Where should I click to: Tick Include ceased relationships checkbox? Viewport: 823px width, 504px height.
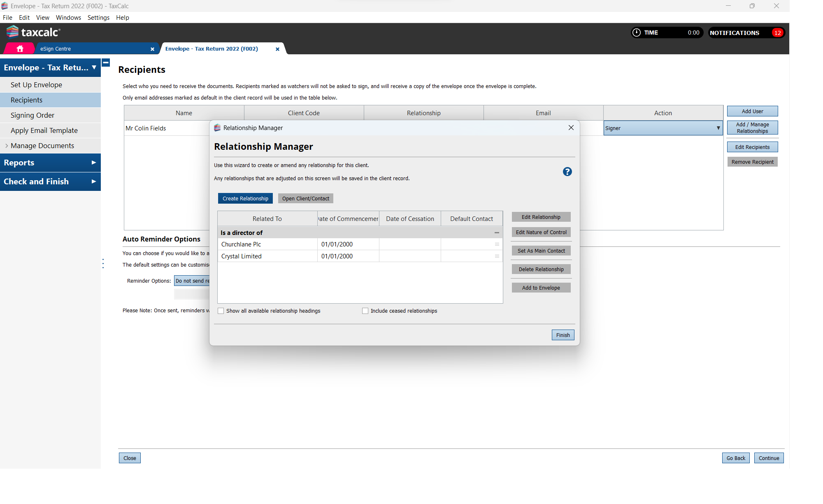coord(365,311)
